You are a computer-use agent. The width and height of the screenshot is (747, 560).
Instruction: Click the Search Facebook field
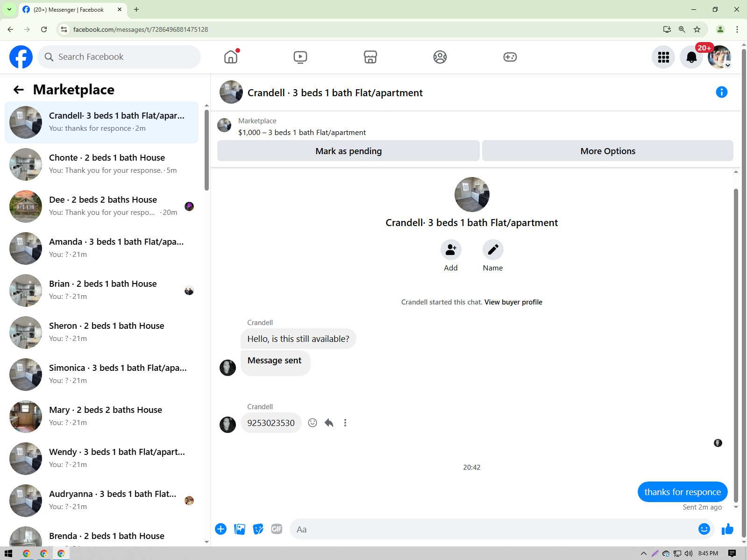pos(119,57)
